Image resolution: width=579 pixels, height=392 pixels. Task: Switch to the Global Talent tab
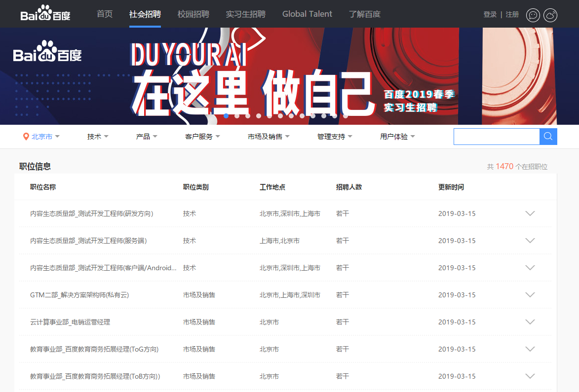click(x=307, y=14)
